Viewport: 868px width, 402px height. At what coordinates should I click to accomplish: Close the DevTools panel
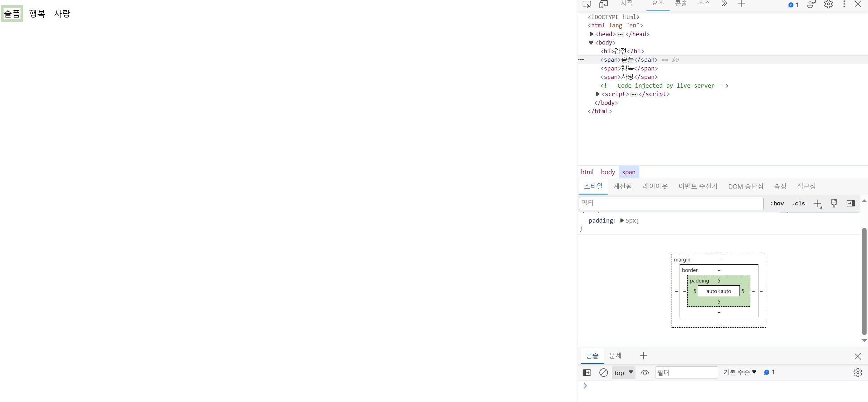[858, 4]
